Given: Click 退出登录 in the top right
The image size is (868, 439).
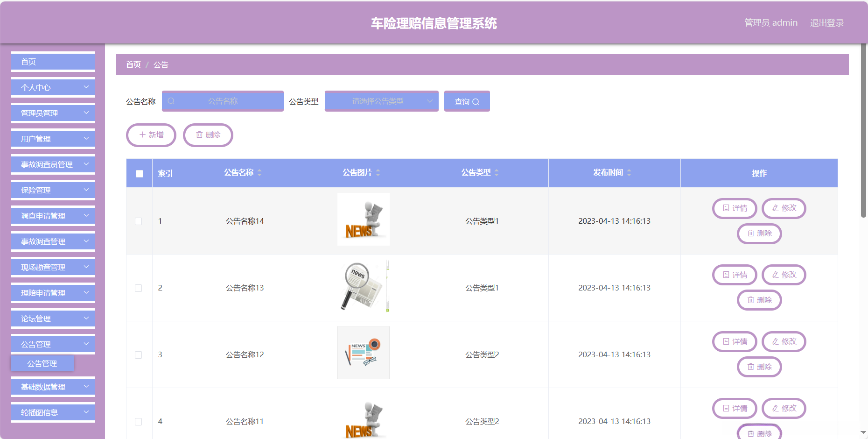Looking at the screenshot, I should tap(826, 22).
